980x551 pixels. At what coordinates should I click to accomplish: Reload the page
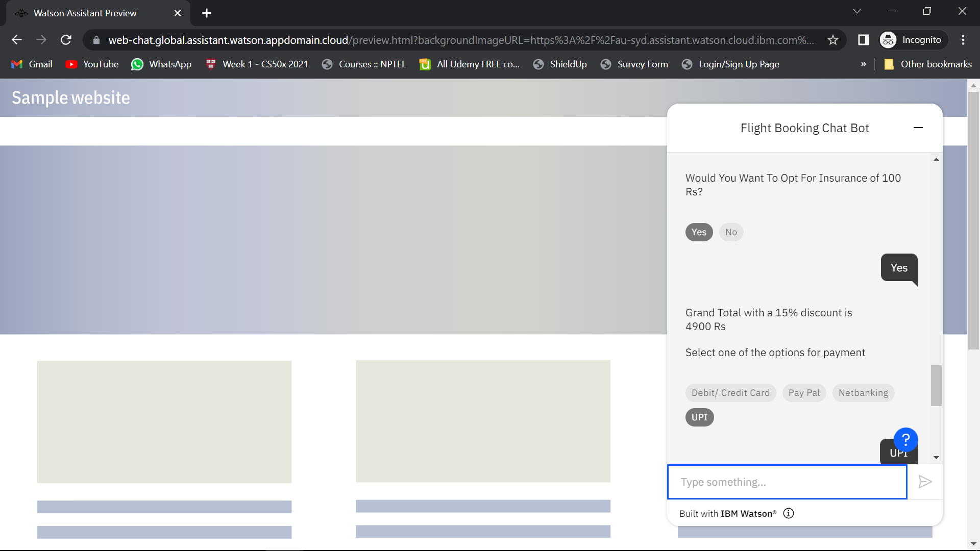(x=66, y=40)
